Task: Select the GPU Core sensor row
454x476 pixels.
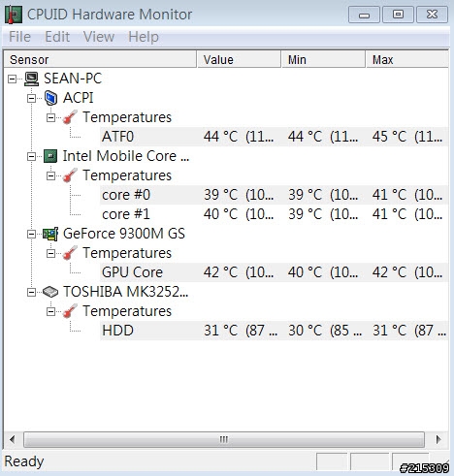Action: (275, 272)
